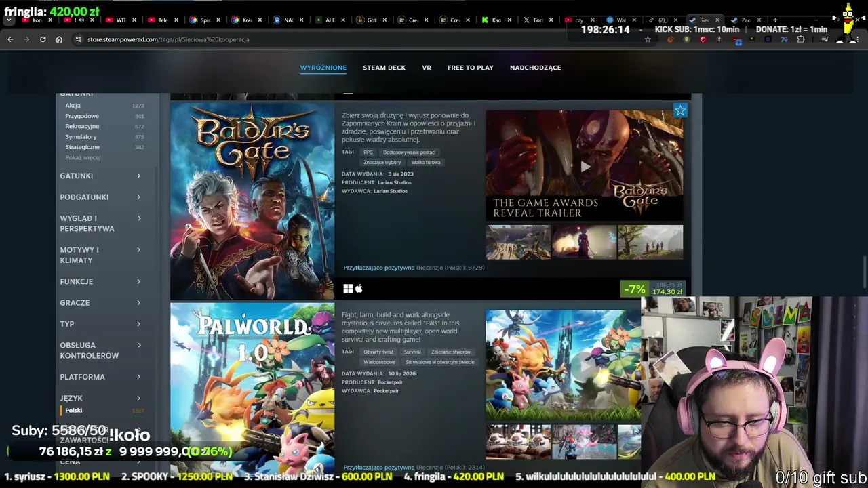The height and width of the screenshot is (488, 868).
Task: Open Baldur's Gate 3 cover art
Action: pyautogui.click(x=252, y=201)
